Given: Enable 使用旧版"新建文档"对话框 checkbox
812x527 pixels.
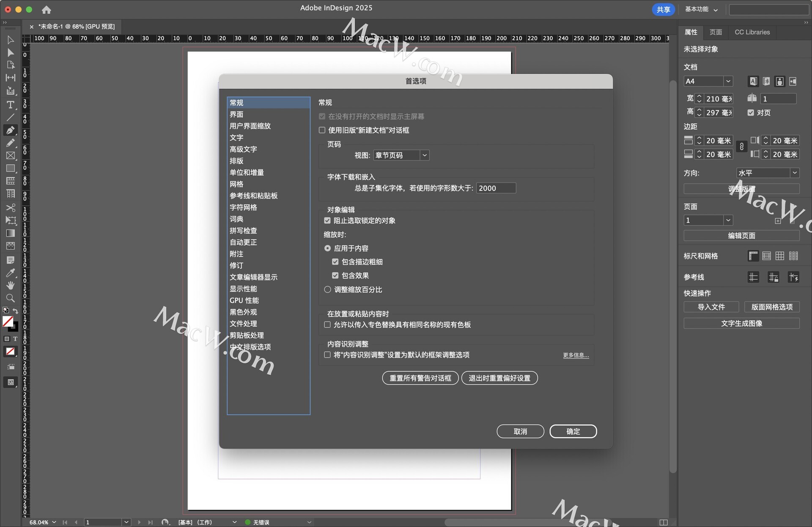Looking at the screenshot, I should pos(322,130).
